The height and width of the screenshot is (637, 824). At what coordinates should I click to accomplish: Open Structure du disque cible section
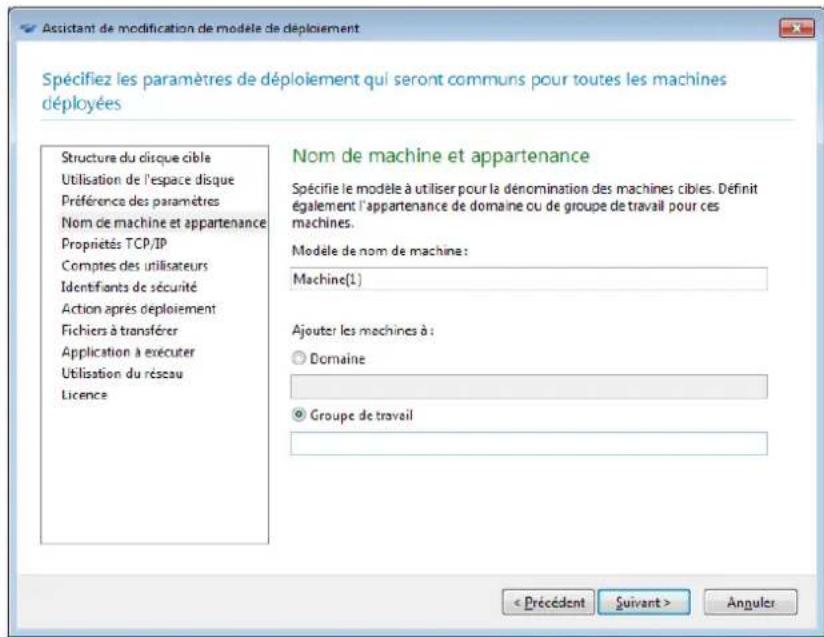coord(136,158)
